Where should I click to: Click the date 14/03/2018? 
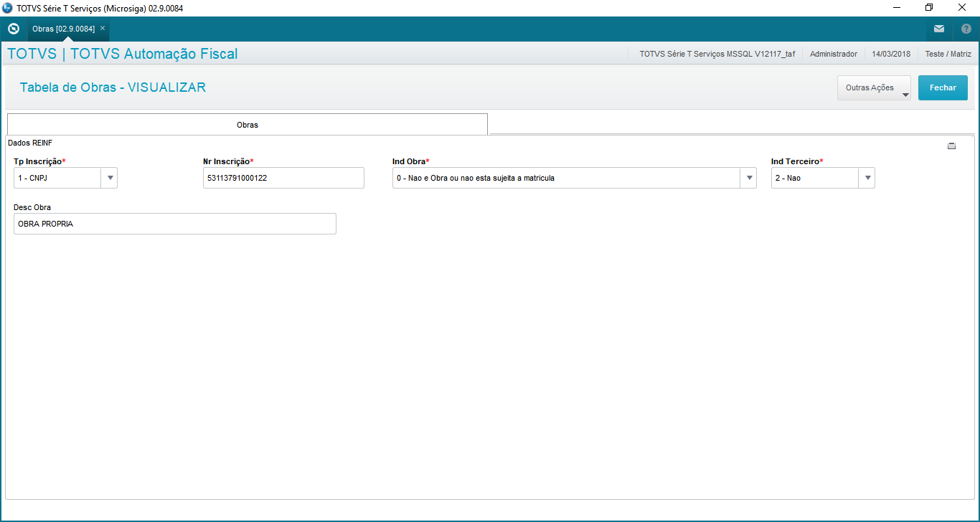[x=891, y=54]
